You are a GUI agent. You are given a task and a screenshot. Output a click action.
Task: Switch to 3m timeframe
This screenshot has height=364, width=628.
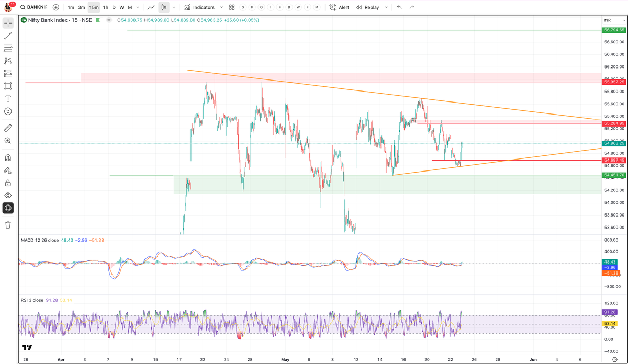(x=82, y=7)
